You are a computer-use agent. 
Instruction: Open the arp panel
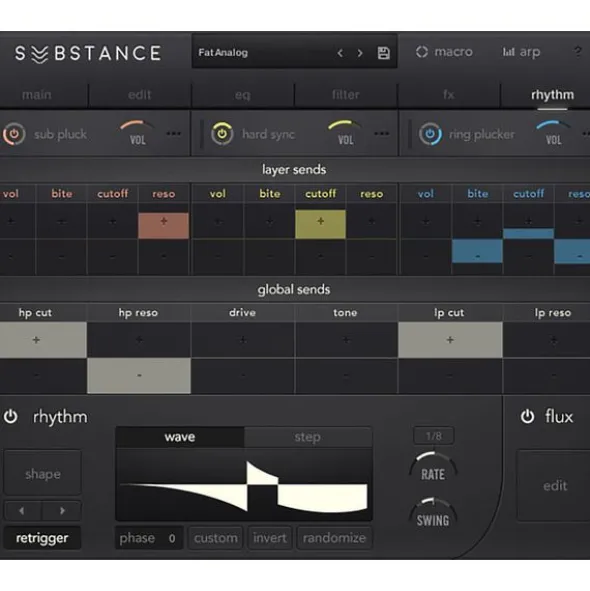point(521,52)
